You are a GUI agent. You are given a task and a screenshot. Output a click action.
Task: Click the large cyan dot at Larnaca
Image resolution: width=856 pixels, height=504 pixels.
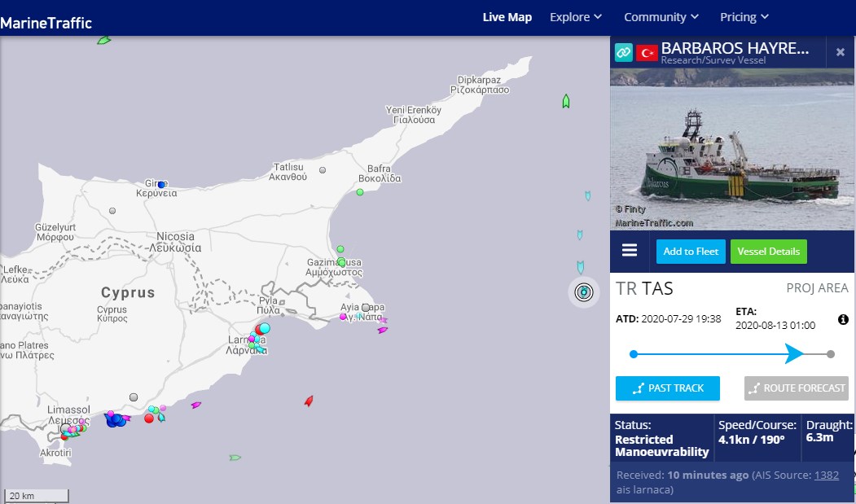(x=264, y=328)
